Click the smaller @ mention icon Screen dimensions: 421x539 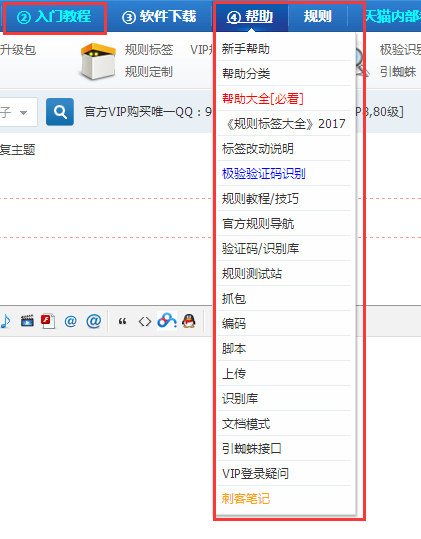[70, 321]
